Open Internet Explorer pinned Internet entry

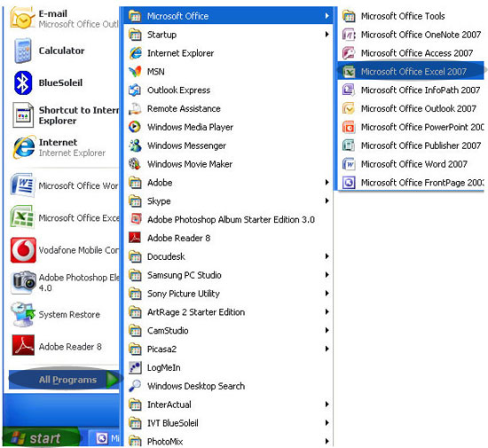pyautogui.click(x=64, y=147)
